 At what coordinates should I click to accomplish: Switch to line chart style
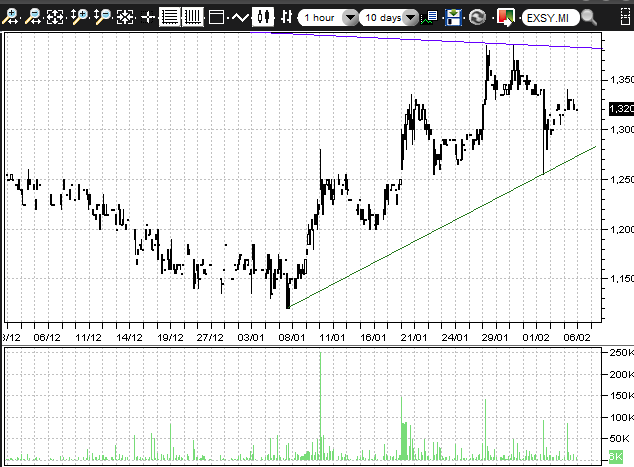click(x=240, y=17)
